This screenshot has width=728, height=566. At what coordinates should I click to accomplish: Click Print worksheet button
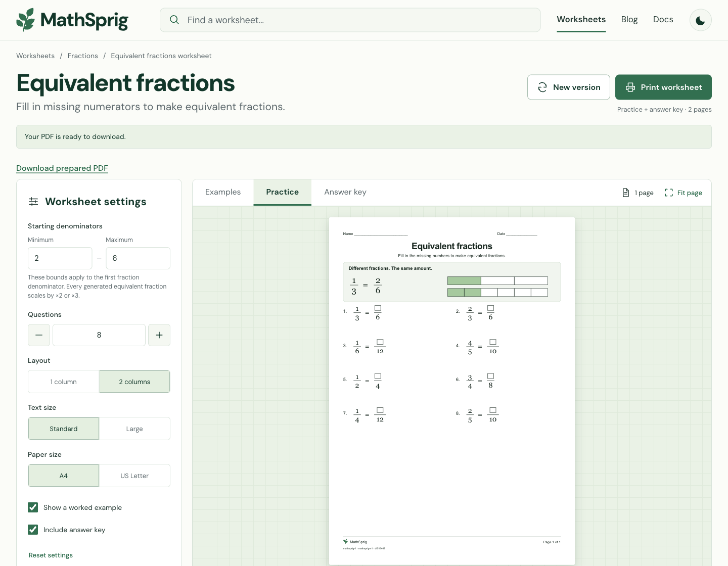click(663, 87)
